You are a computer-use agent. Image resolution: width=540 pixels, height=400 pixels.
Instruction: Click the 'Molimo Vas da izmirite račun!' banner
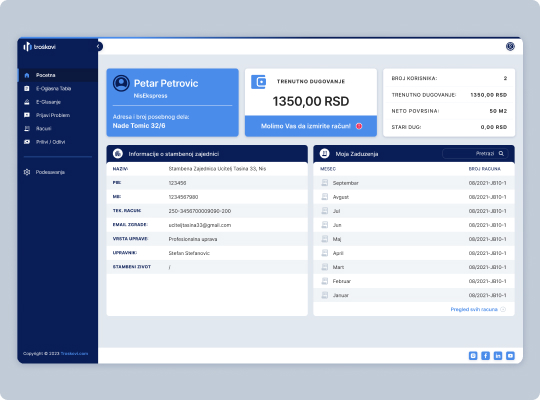pyautogui.click(x=311, y=126)
